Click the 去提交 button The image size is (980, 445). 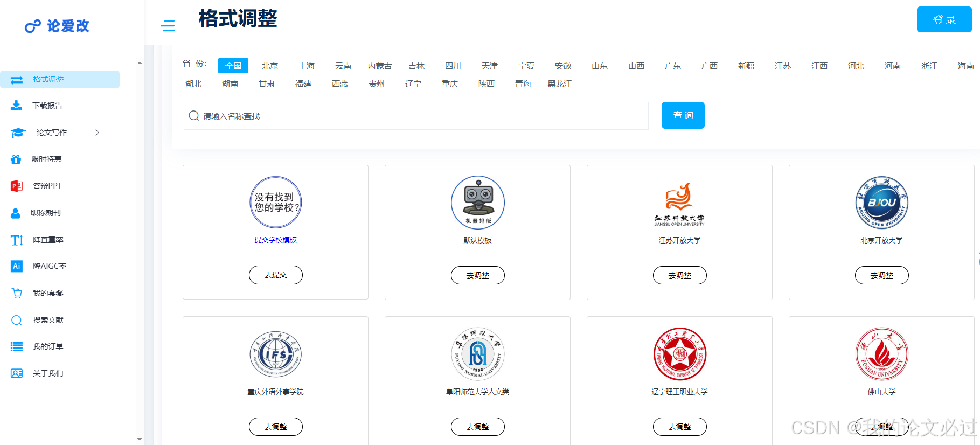point(276,275)
